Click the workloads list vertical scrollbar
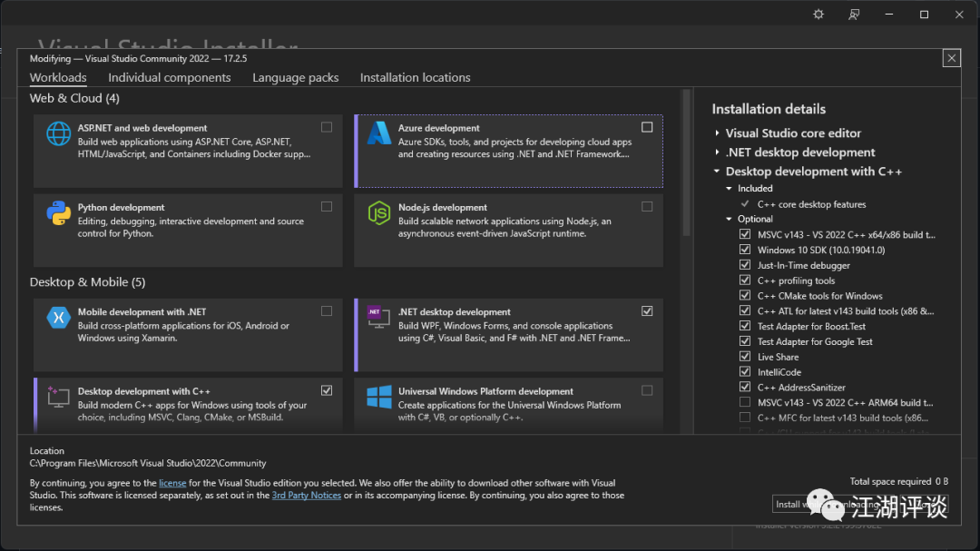The image size is (980, 551). coord(686,162)
